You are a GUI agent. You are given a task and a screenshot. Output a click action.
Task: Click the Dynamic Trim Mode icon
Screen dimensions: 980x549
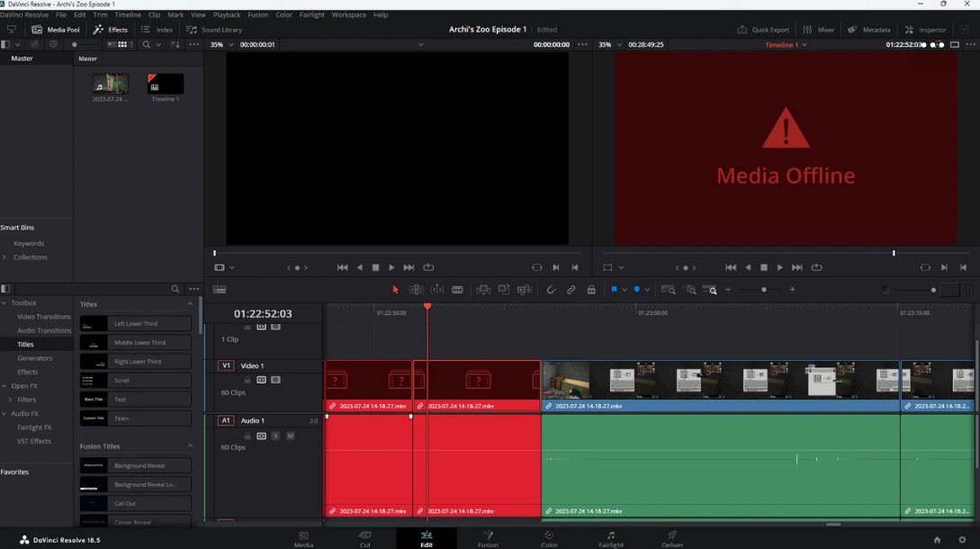click(x=436, y=290)
